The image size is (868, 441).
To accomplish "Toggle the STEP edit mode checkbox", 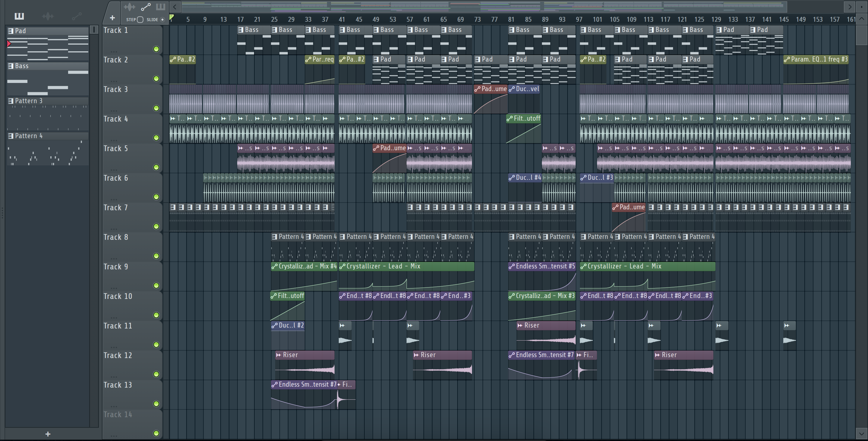I will click(x=140, y=20).
